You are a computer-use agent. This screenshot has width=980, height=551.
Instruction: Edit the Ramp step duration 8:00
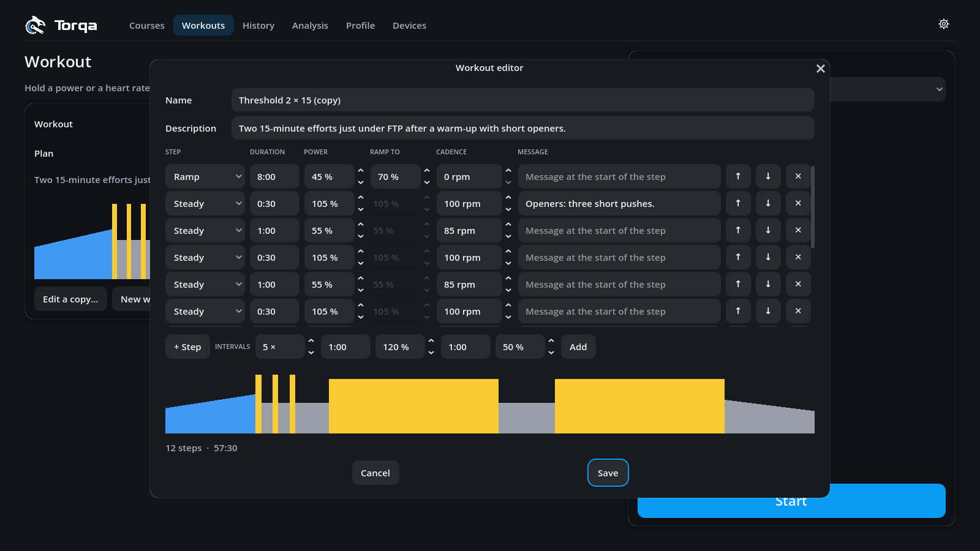coord(274,176)
